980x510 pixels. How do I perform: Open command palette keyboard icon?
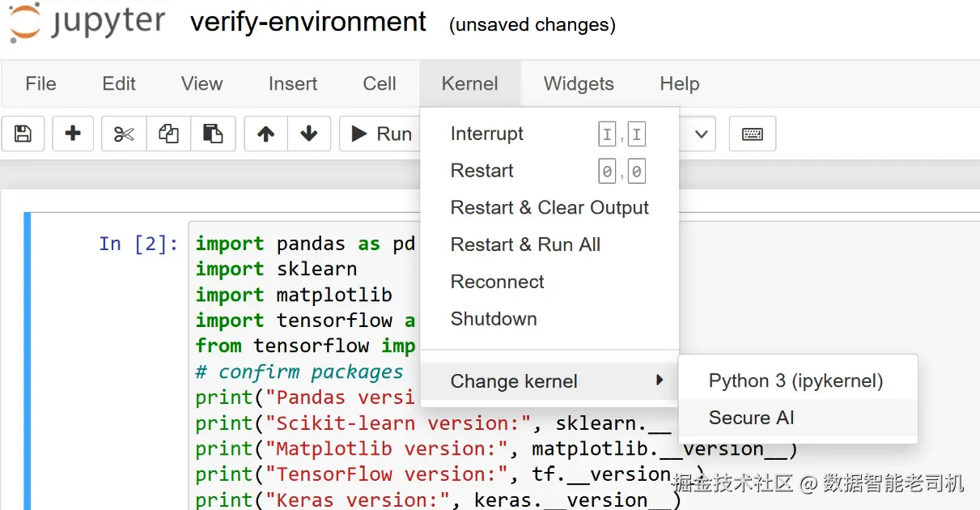tap(752, 134)
